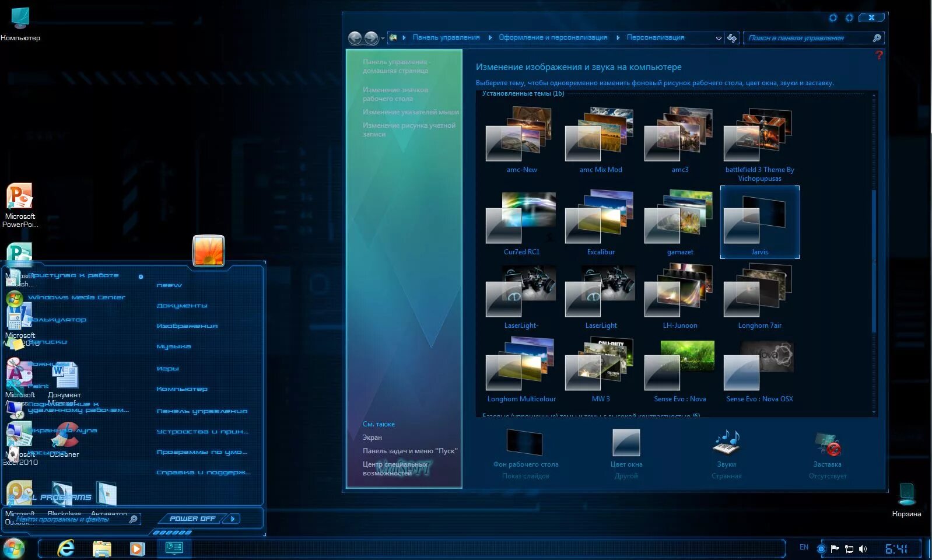The height and width of the screenshot is (560, 932).
Task: Click the user account picture in Start menu
Action: (209, 251)
